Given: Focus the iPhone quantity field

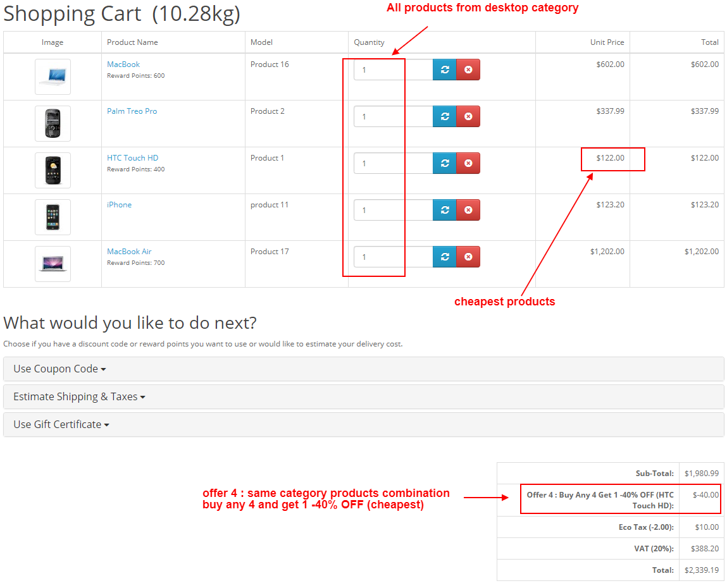Looking at the screenshot, I should tap(393, 210).
